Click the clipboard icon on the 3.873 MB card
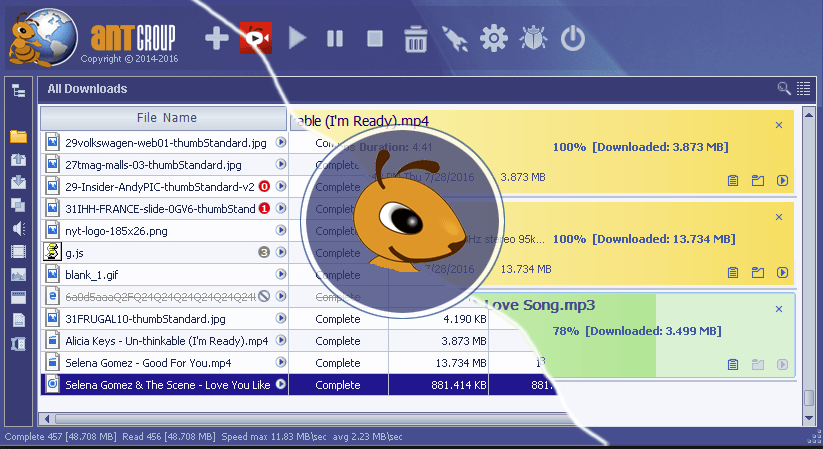Screen dimensions: 823x449 pos(733,181)
